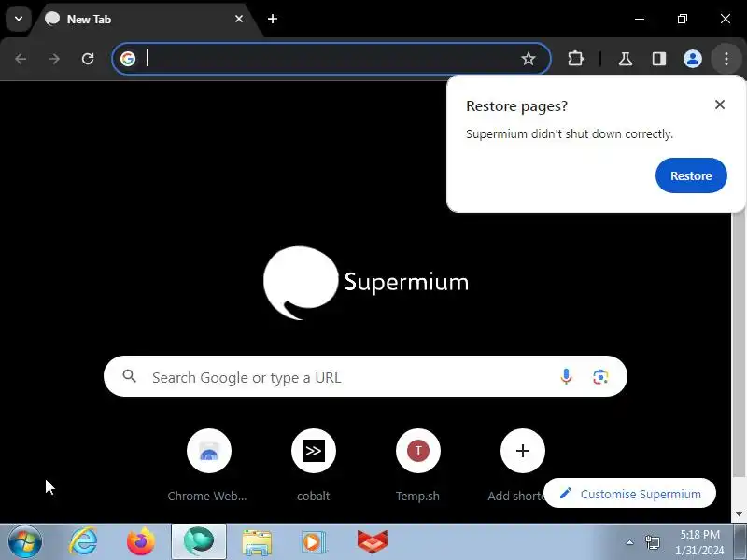Screen dimensions: 747x560
Task: Start voice search with microphone icon
Action: (x=566, y=377)
